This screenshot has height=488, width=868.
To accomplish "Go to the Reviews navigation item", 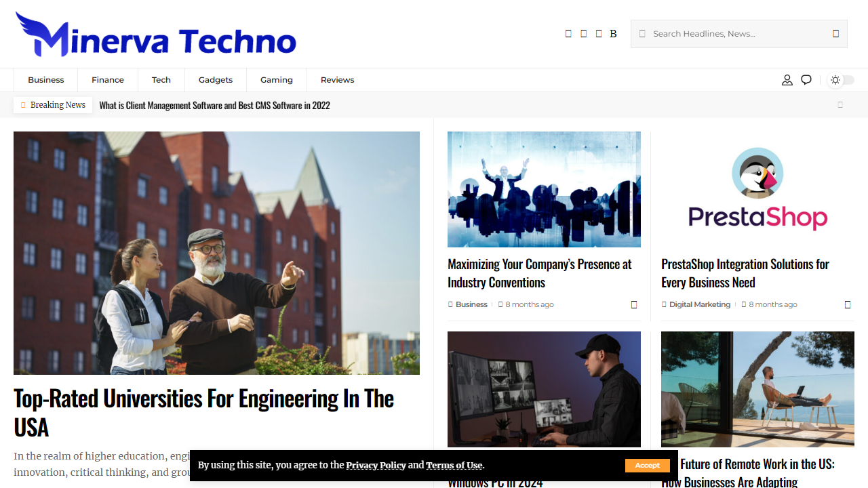I will point(337,80).
